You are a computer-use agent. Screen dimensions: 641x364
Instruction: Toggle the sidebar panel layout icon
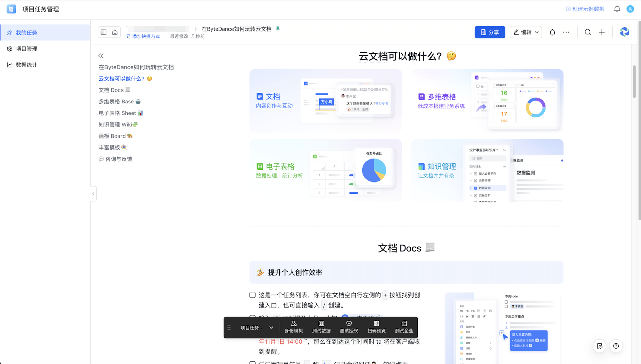[x=103, y=32]
